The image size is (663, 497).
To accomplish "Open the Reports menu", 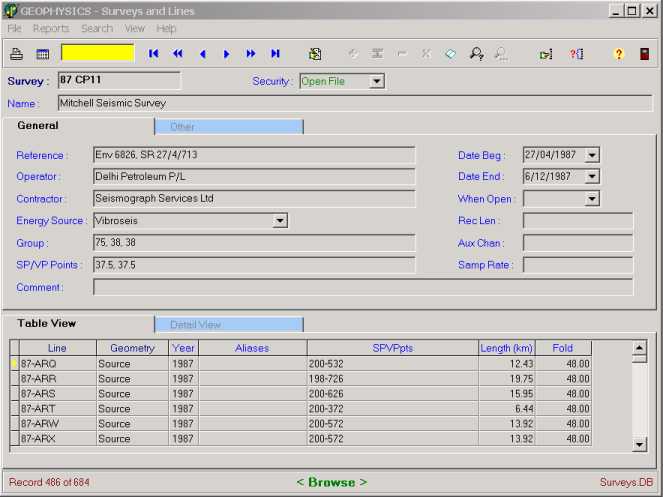I will (51, 28).
